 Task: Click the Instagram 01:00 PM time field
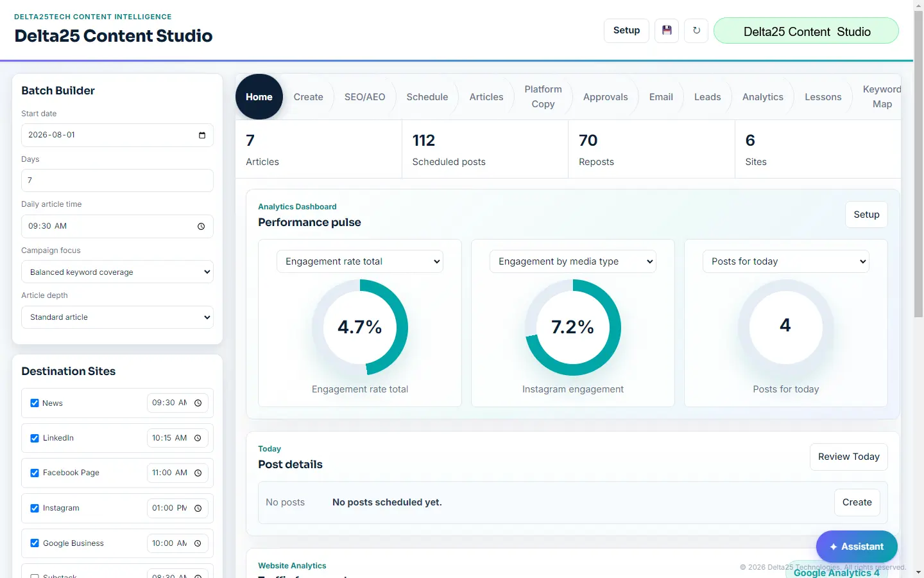click(x=178, y=508)
